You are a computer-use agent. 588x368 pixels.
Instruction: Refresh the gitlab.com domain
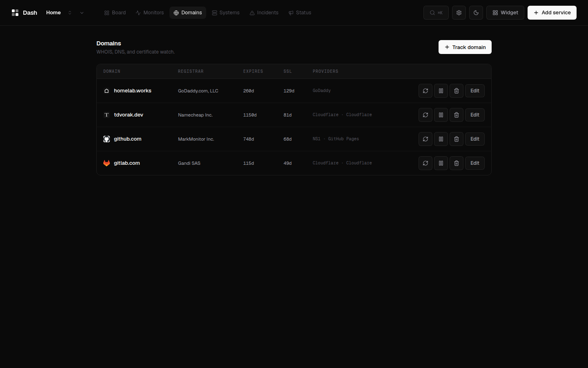(x=425, y=163)
